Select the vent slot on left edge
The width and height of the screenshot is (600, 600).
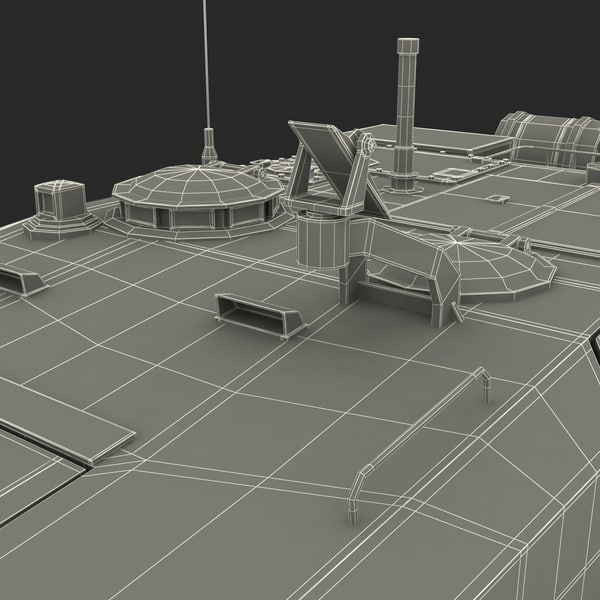pyautogui.click(x=20, y=281)
